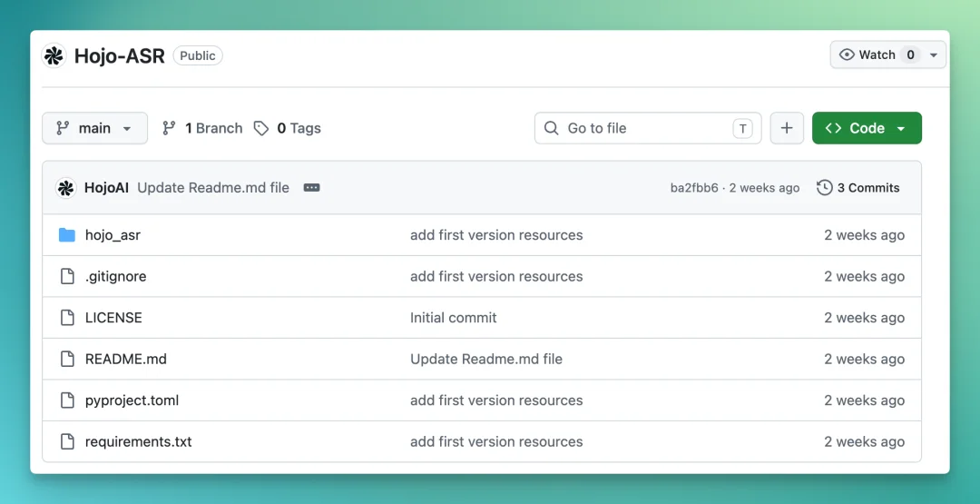This screenshot has height=504, width=980.
Task: Click the branch icon beside 1 Branch
Action: click(169, 128)
